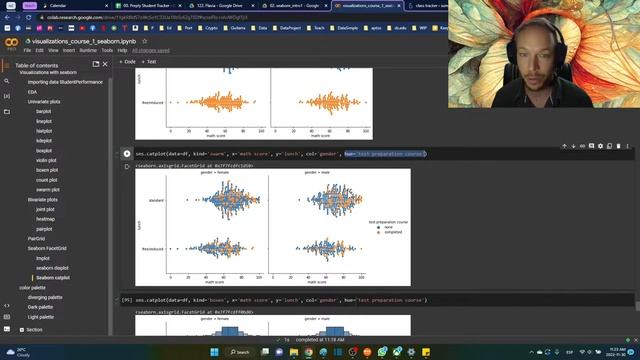Open the File menu
The image size is (640, 360).
(x=27, y=51)
